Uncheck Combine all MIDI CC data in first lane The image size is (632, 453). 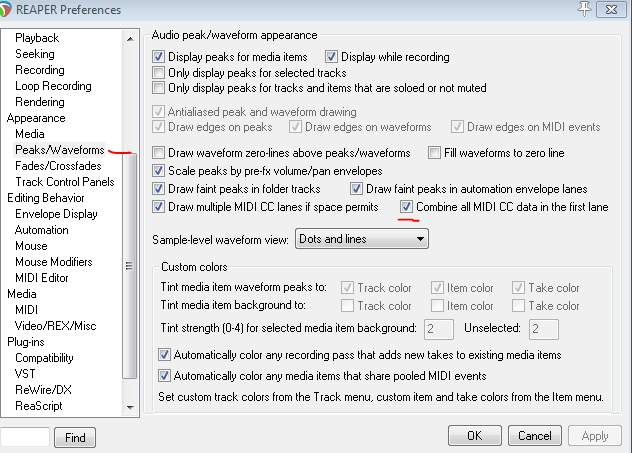tap(406, 207)
